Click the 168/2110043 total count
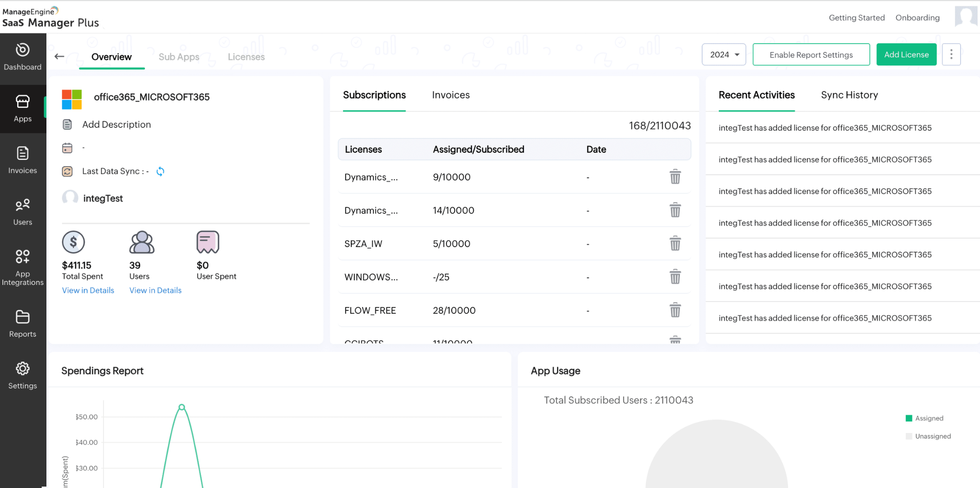The width and height of the screenshot is (980, 488). coord(660,125)
